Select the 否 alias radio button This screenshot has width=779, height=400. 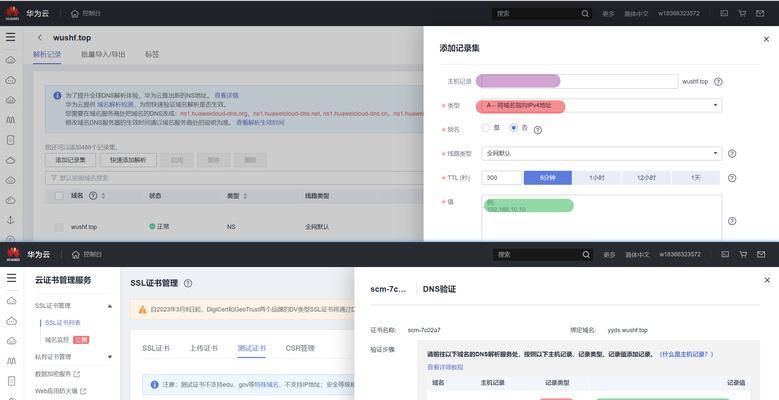(514, 128)
